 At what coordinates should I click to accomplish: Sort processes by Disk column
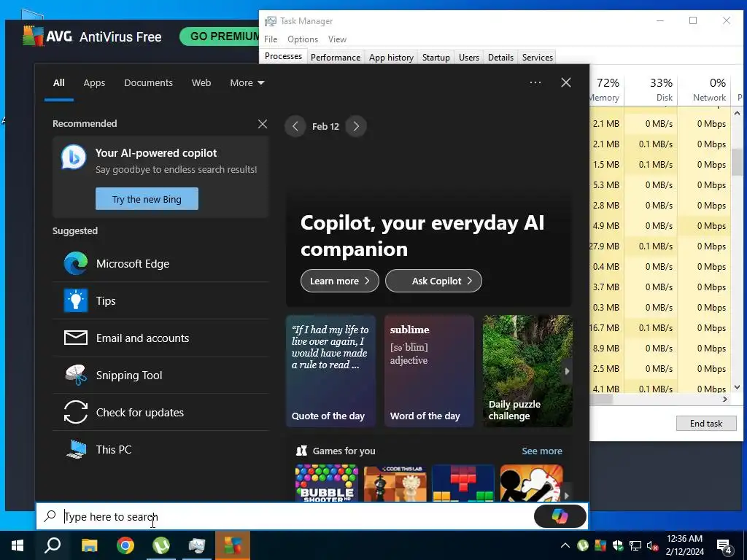click(651, 90)
